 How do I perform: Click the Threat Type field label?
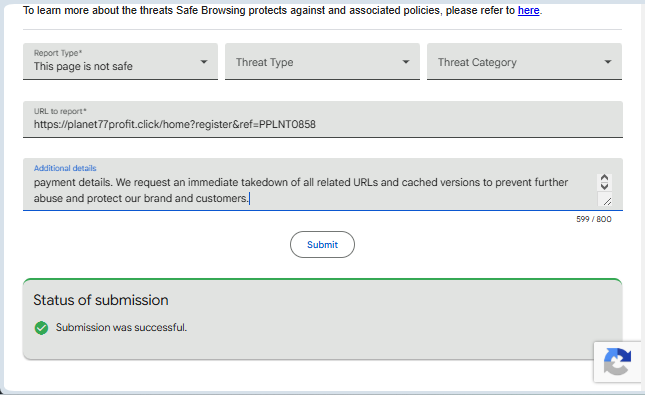pyautogui.click(x=264, y=62)
